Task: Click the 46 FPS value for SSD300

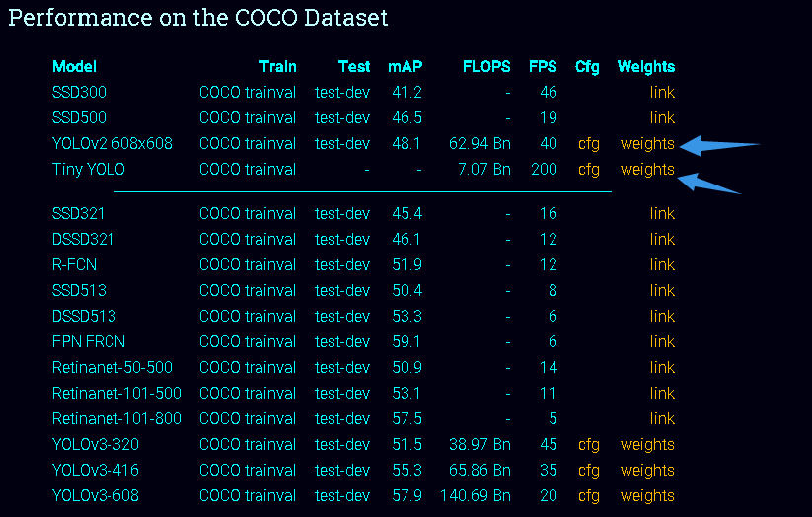Action: [549, 92]
